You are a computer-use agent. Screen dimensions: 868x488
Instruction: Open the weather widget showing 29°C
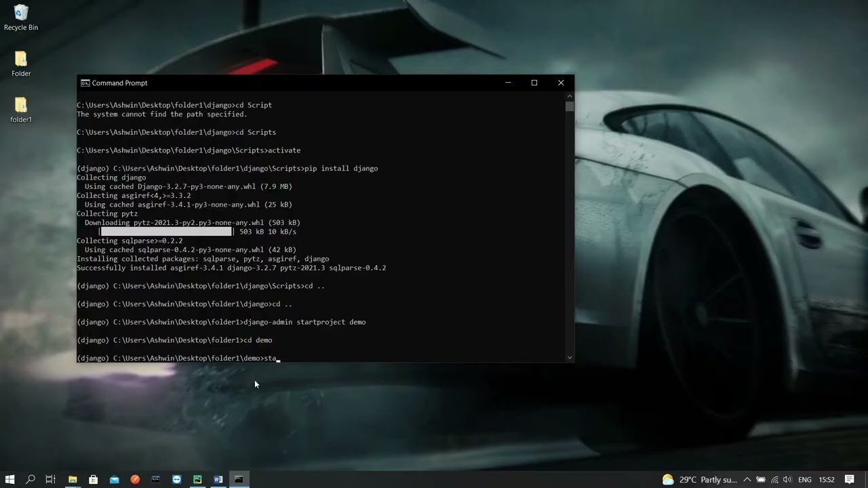click(699, 479)
